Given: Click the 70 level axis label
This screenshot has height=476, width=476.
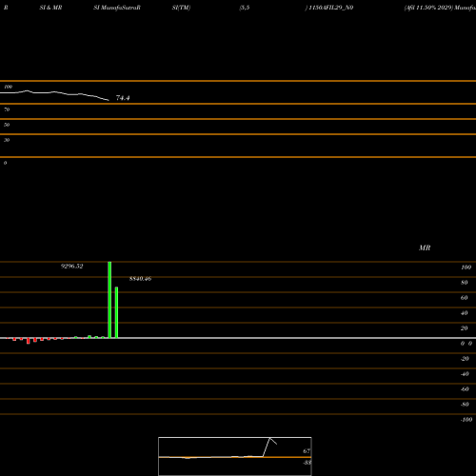Looking at the screenshot, I should [7, 109].
